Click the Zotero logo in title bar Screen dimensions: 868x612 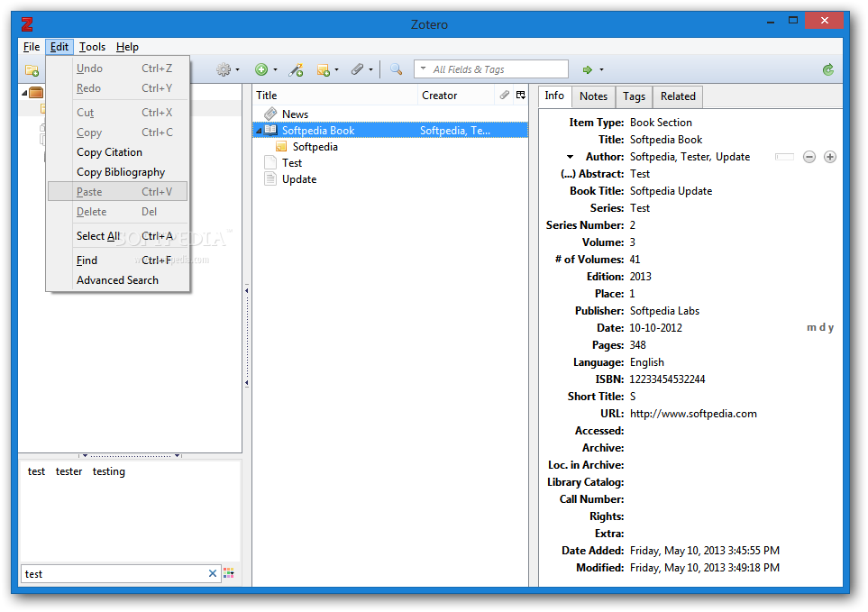[x=27, y=24]
